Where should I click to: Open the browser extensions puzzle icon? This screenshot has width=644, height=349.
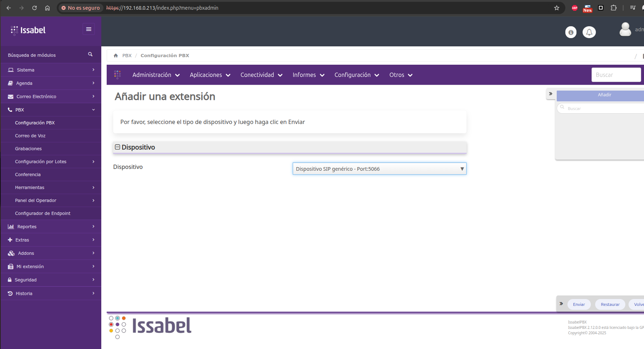(613, 8)
